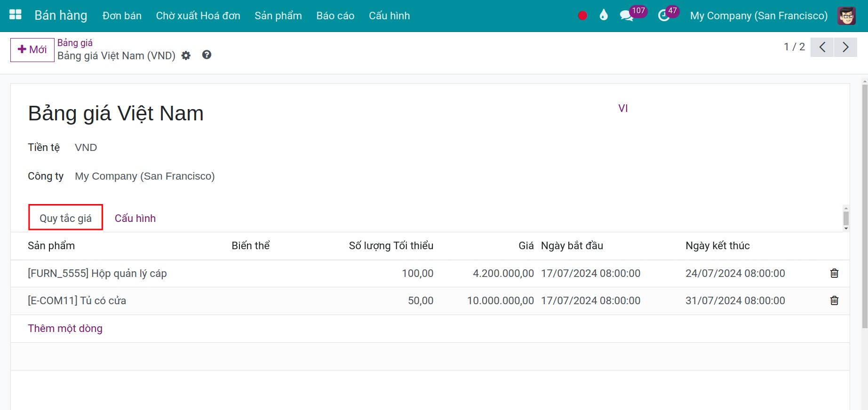Go to the next pricelist record
Image resolution: width=868 pixels, height=410 pixels.
pyautogui.click(x=845, y=47)
